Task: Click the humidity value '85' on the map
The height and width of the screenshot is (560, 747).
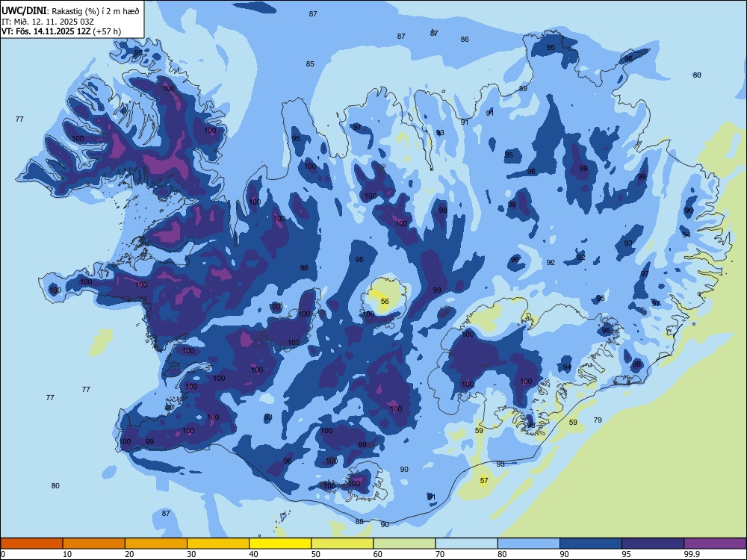Action: click(x=310, y=63)
